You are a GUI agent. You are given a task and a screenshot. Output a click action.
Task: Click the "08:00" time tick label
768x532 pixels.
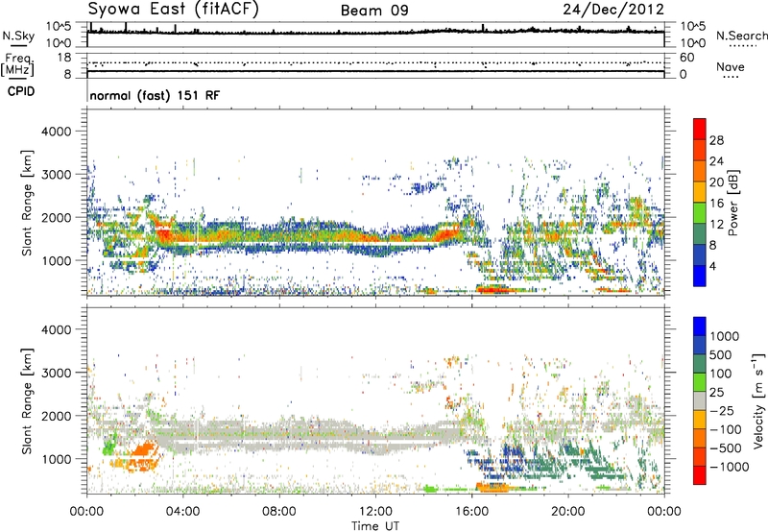279,512
